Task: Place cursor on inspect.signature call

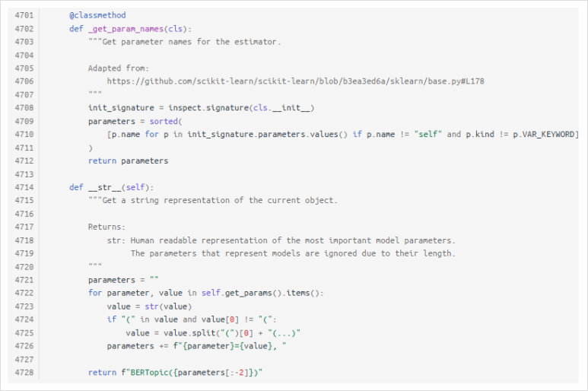Action: [x=208, y=108]
